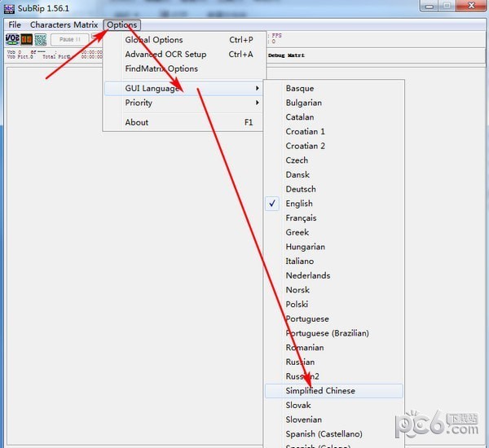Click the Debug Matrix label
Screen dimensions: 489x448
286,55
